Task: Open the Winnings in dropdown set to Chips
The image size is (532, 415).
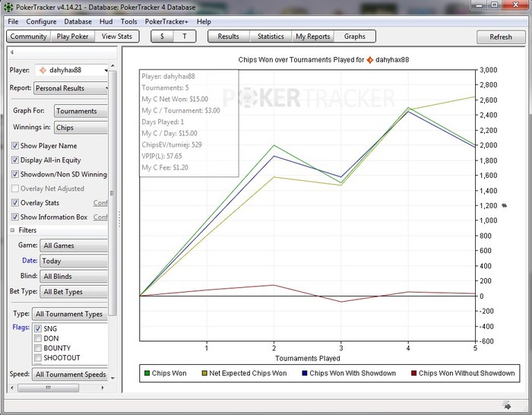Action: (81, 128)
